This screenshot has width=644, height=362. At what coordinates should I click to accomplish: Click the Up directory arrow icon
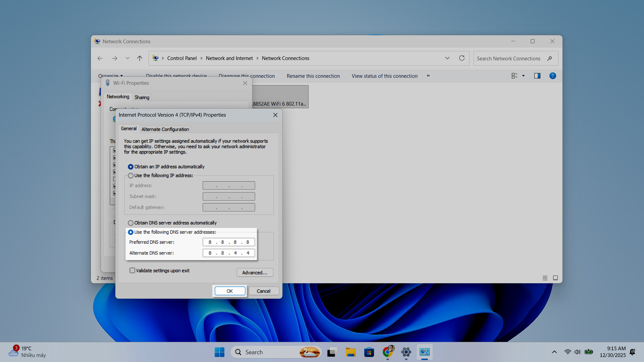[x=140, y=58]
